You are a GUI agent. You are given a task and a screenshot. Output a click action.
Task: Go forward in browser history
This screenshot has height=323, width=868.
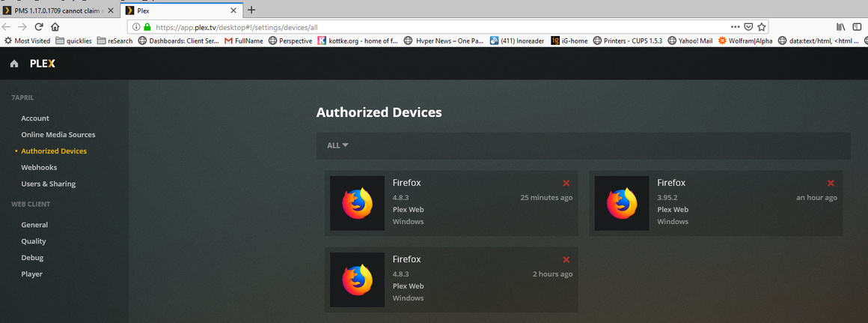pyautogui.click(x=22, y=26)
